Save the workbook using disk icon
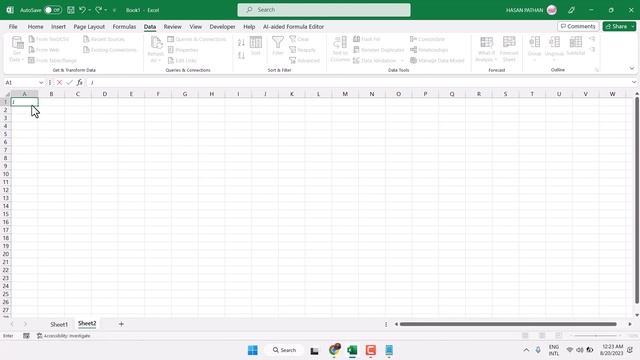 [x=71, y=10]
